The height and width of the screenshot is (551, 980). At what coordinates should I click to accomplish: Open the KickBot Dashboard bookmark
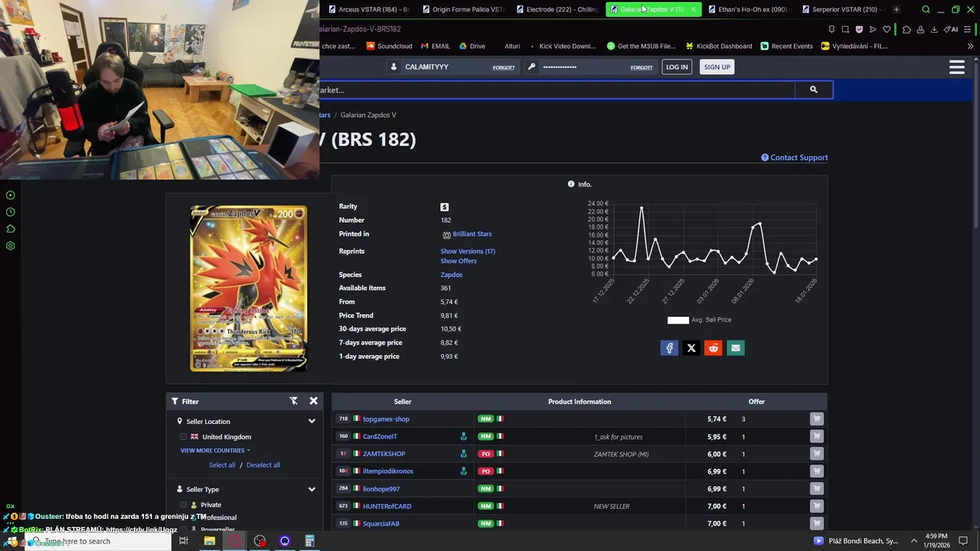718,46
